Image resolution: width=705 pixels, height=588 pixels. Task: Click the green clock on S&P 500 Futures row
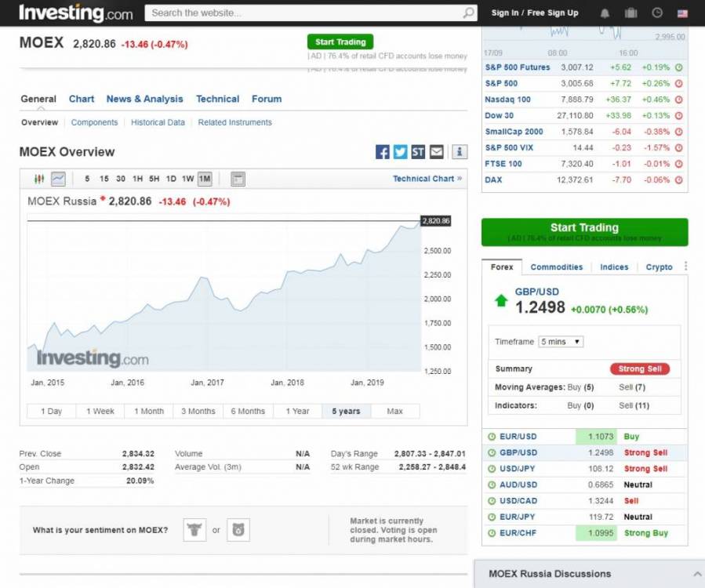pyautogui.click(x=679, y=67)
